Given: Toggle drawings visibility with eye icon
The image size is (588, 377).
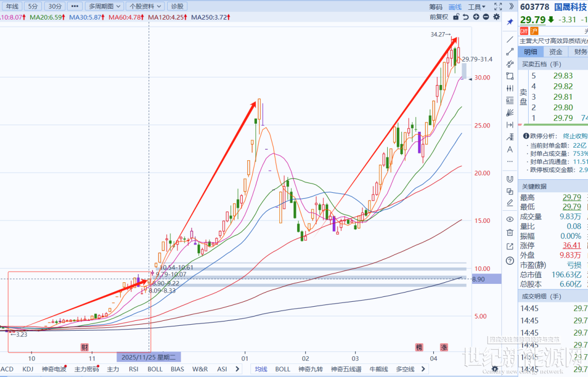Looking at the screenshot, I should [510, 219].
